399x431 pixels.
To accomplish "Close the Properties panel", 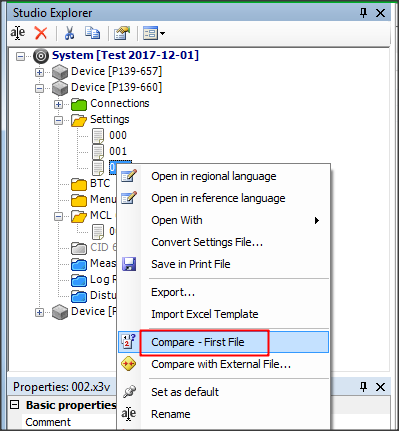I will (x=380, y=387).
